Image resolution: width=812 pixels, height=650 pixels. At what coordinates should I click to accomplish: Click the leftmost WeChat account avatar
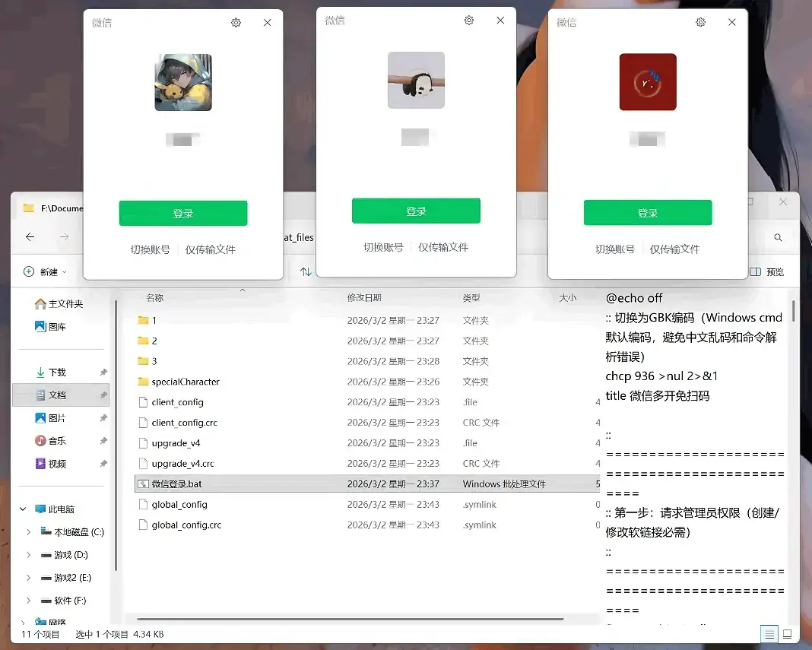pos(183,81)
